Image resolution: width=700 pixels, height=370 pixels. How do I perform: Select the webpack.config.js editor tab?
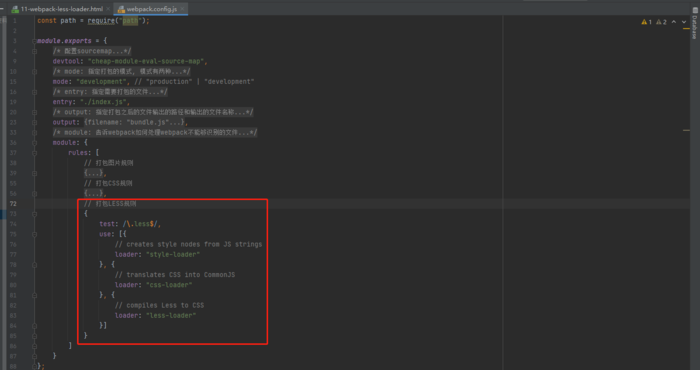151,9
